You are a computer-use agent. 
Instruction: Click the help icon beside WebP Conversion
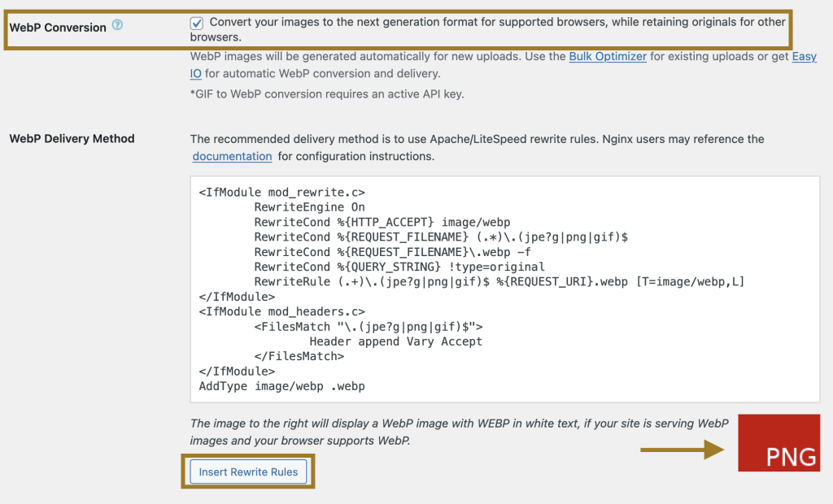click(x=118, y=25)
